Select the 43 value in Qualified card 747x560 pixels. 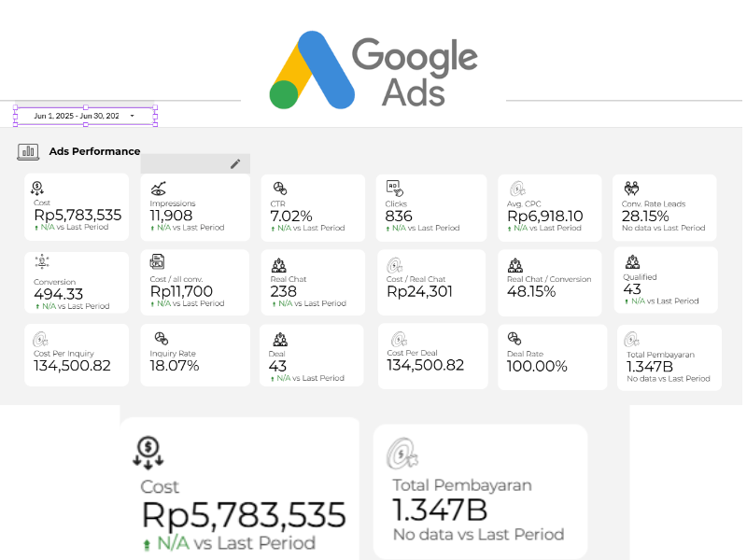tap(632, 289)
